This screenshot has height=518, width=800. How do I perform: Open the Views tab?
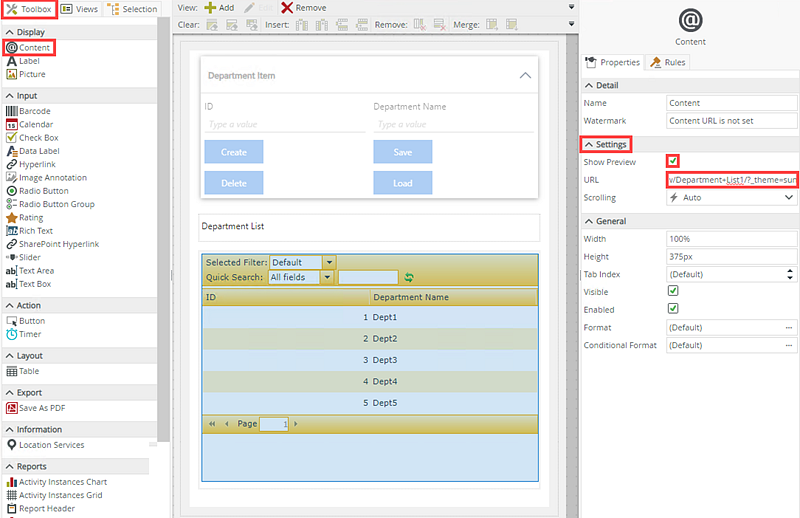pyautogui.click(x=80, y=9)
